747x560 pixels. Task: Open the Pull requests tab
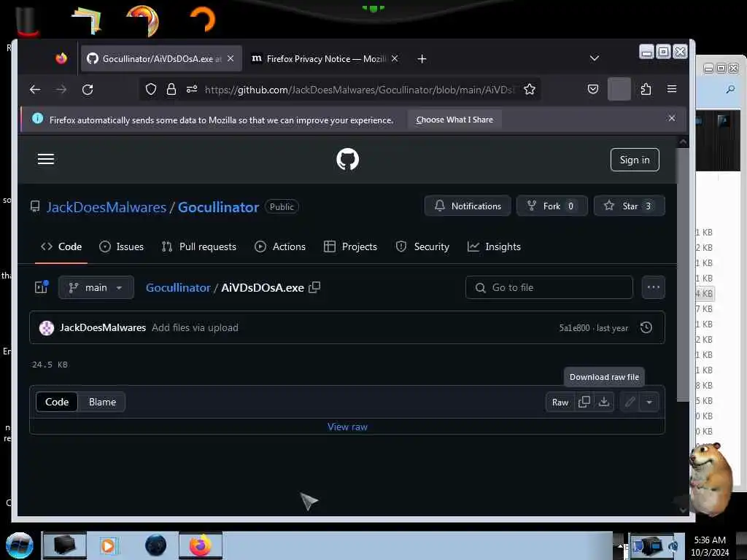click(x=198, y=246)
